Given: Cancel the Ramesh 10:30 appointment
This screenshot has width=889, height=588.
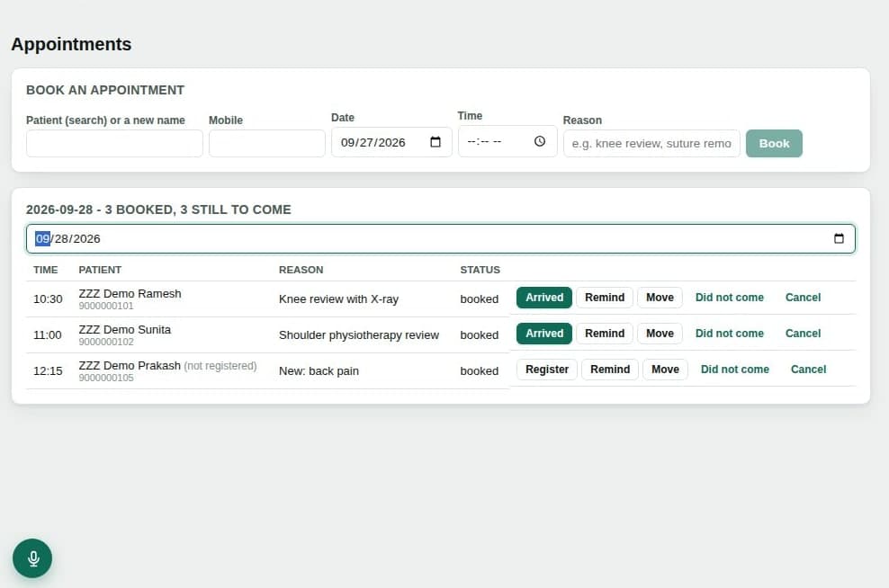Looking at the screenshot, I should tap(803, 298).
